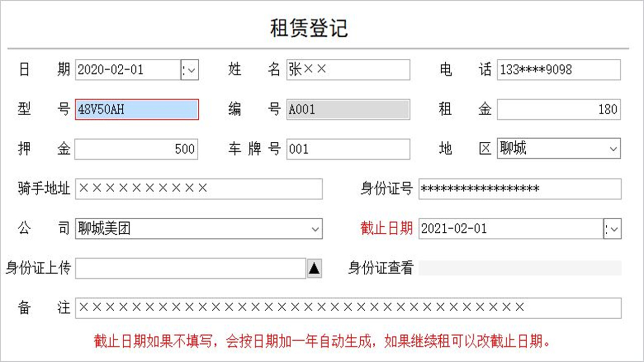Select the 车牌号 plate field showing 001
The width and height of the screenshot is (644, 362).
point(349,149)
